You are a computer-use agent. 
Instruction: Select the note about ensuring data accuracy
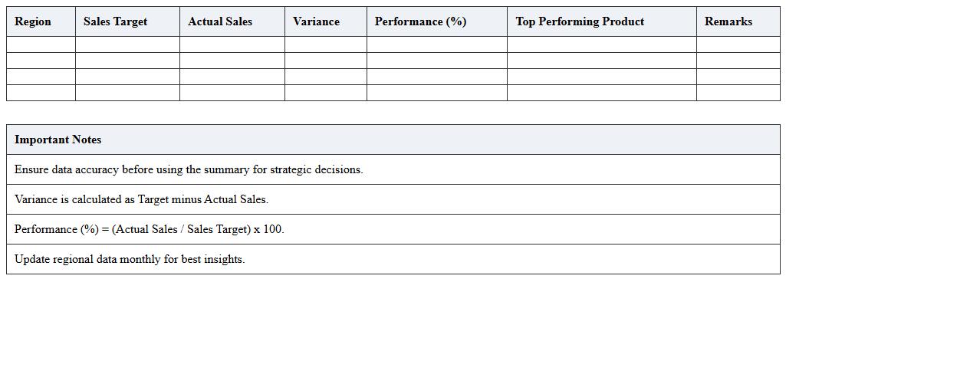(189, 169)
